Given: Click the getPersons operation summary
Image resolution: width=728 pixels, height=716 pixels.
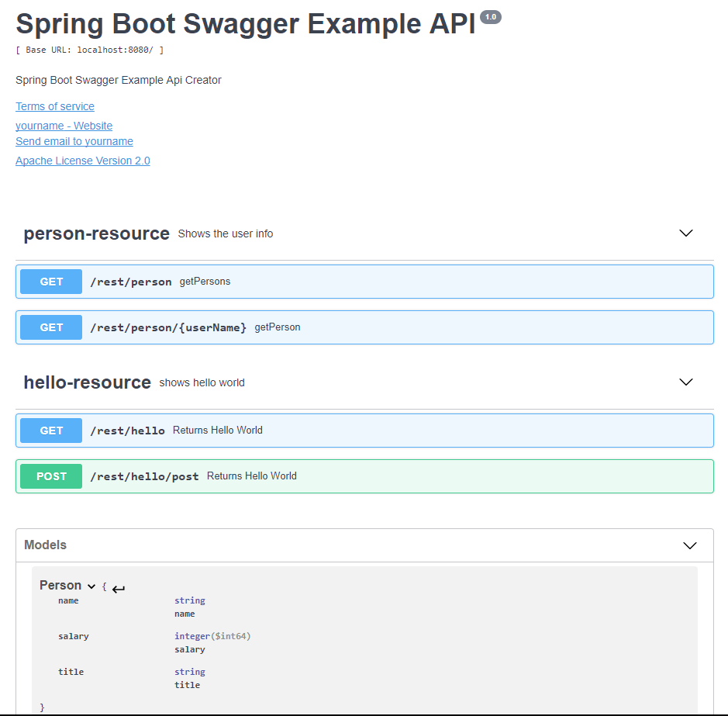Looking at the screenshot, I should tap(205, 282).
